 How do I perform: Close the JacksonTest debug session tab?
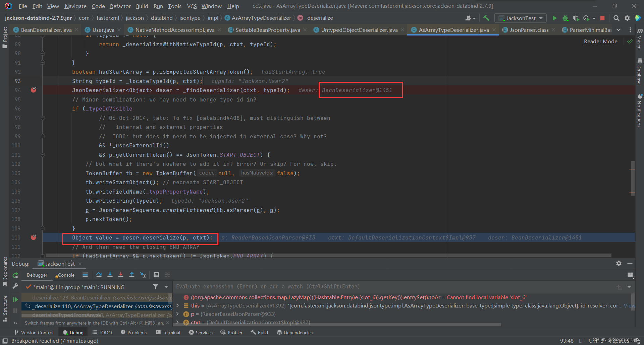80,264
